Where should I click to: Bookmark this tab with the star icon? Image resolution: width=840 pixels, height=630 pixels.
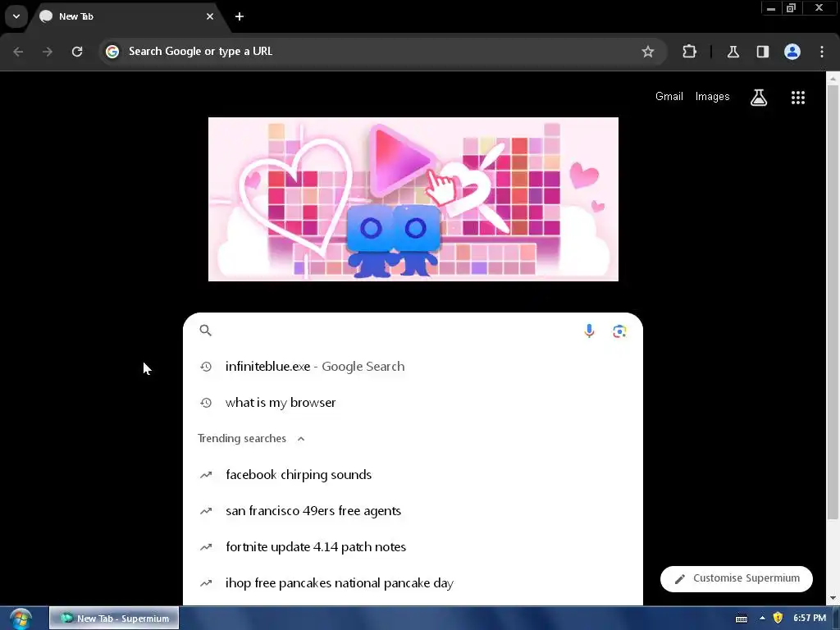[x=648, y=52]
